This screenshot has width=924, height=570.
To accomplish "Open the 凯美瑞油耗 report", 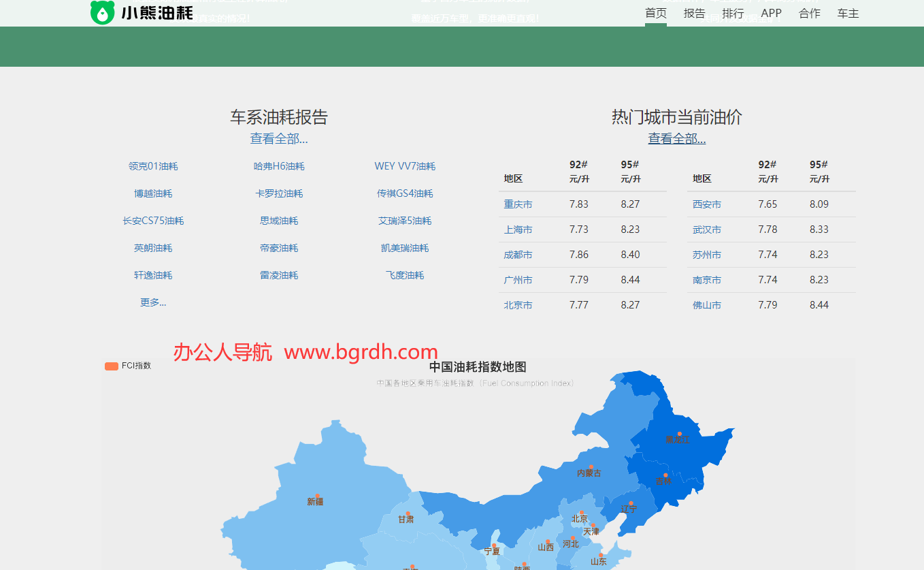I will [x=405, y=247].
